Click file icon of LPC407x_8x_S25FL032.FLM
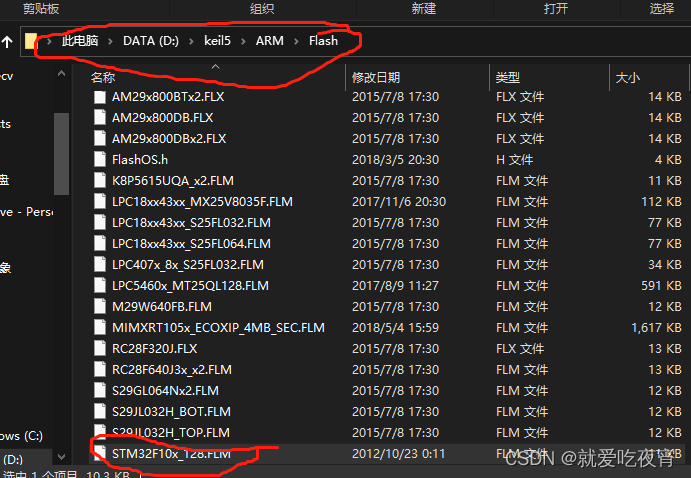 [x=100, y=265]
